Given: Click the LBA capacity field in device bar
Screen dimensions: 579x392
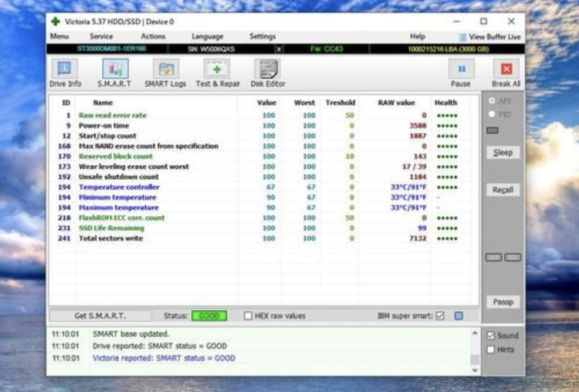Looking at the screenshot, I should (448, 49).
